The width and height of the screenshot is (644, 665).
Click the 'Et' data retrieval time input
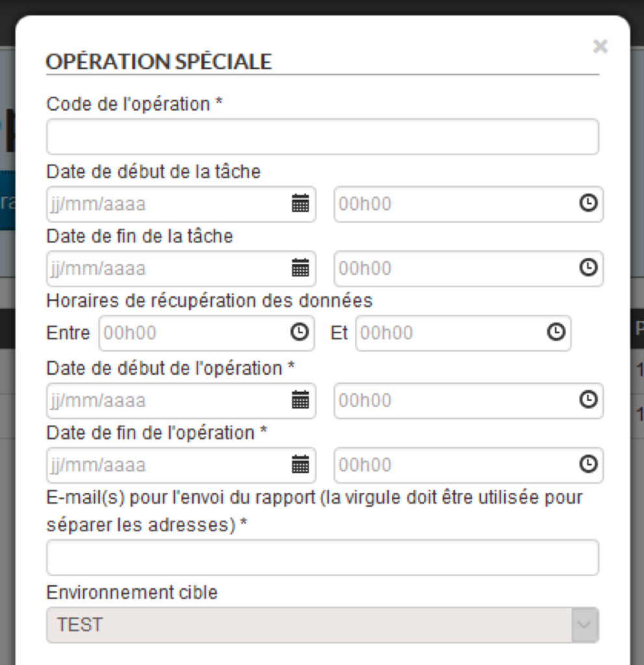tap(450, 332)
